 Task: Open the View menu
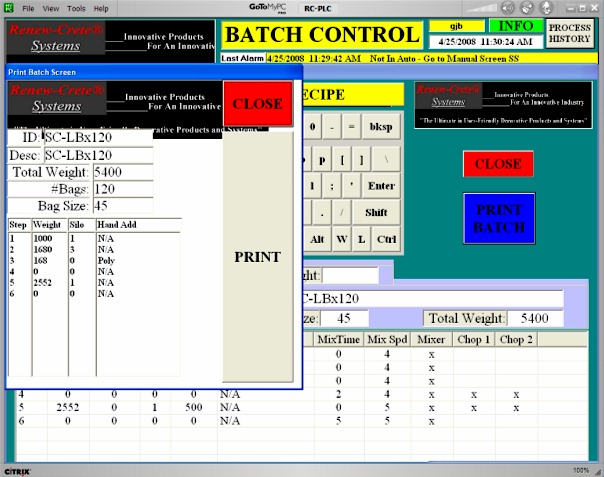(x=51, y=8)
